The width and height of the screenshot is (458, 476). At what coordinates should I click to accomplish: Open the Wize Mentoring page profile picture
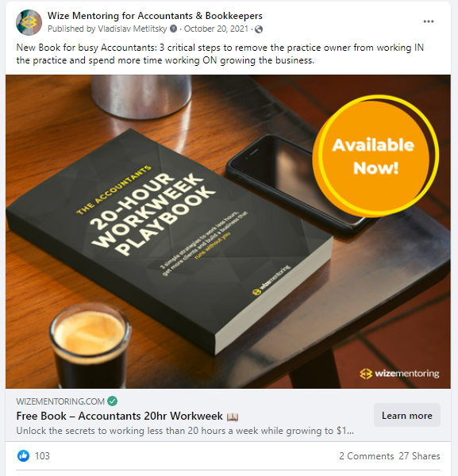[x=29, y=22]
